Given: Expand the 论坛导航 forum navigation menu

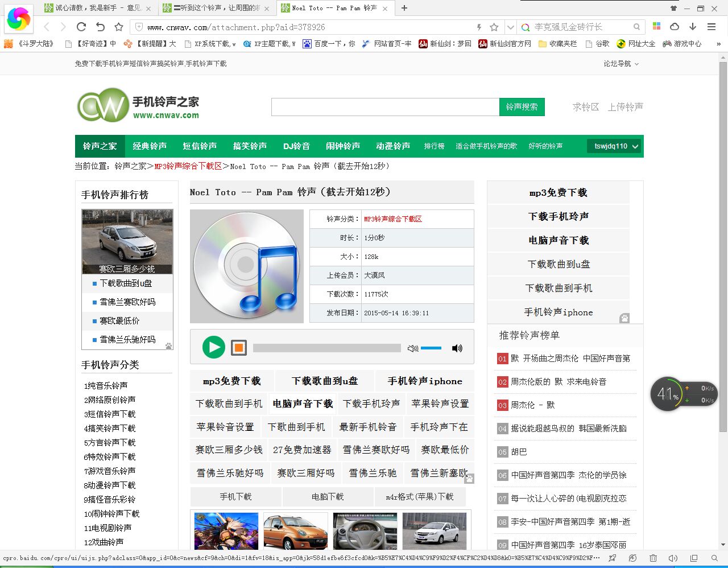Looking at the screenshot, I should tap(621, 64).
